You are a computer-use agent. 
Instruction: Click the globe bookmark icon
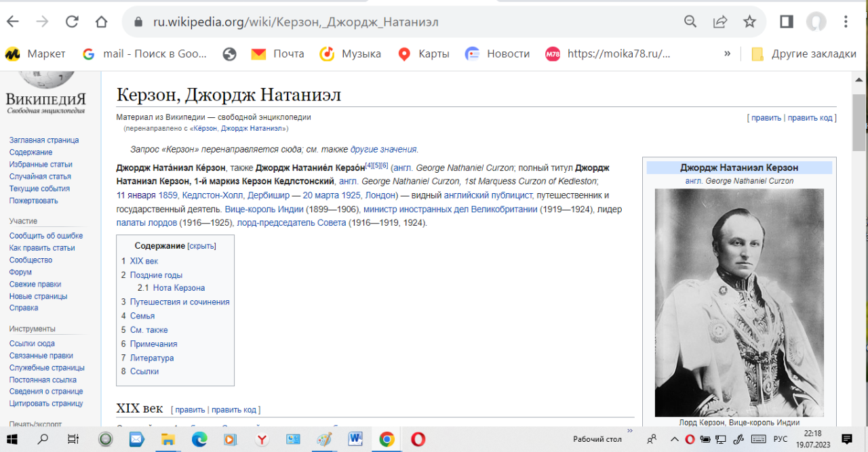tap(229, 54)
